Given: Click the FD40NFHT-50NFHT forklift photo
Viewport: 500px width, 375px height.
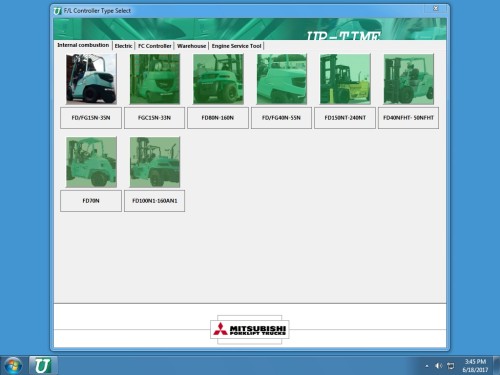Looking at the screenshot, I should click(x=409, y=79).
